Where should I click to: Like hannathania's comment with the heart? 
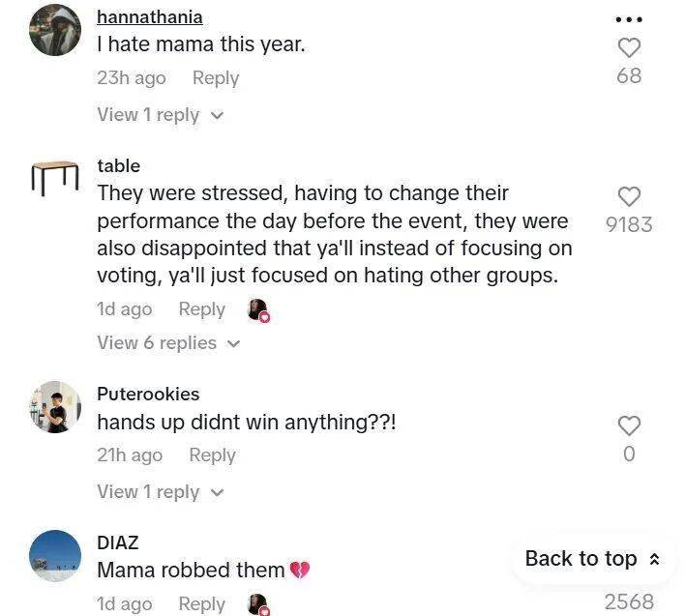(629, 47)
